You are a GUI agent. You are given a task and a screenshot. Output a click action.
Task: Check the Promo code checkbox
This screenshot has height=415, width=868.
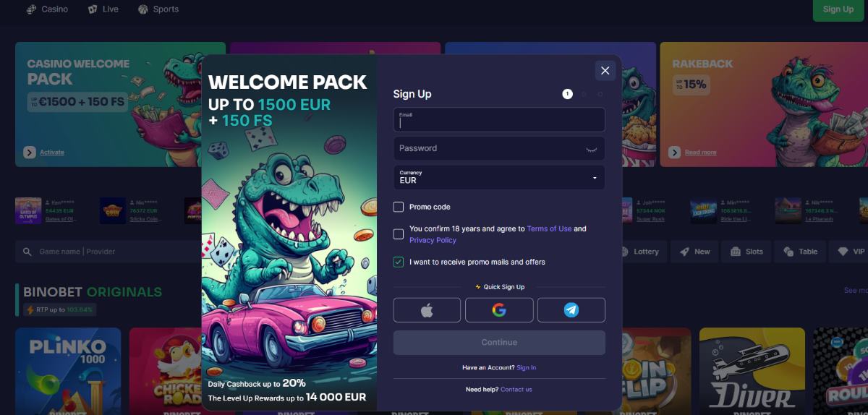399,207
